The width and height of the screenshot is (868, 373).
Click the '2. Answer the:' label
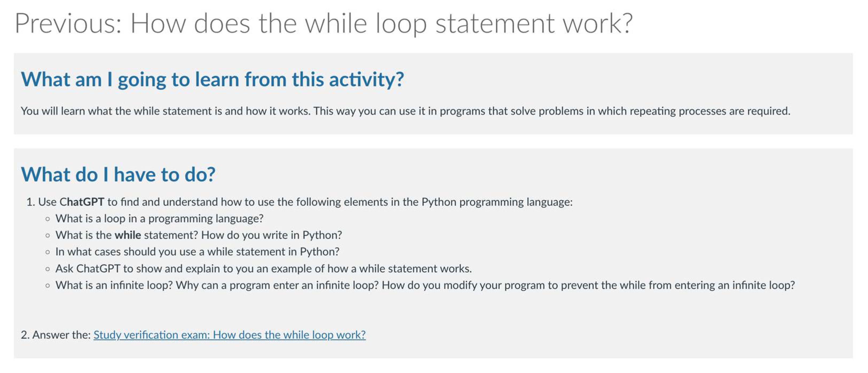pyautogui.click(x=56, y=335)
